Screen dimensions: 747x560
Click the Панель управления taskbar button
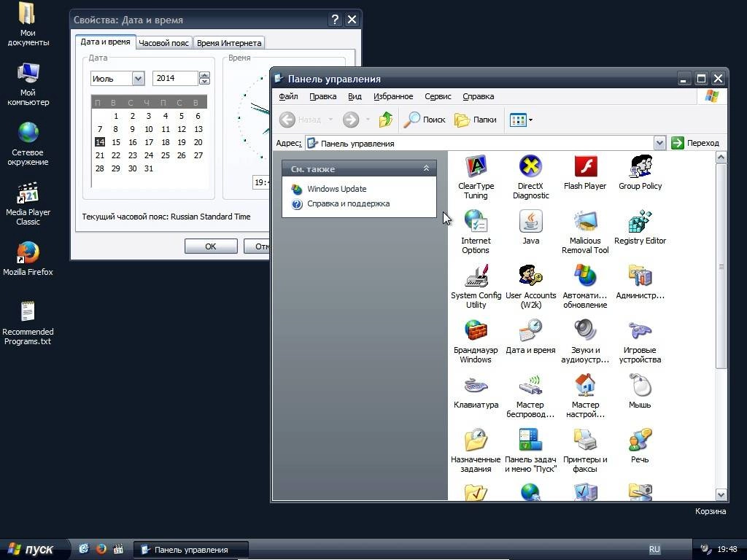coord(190,550)
